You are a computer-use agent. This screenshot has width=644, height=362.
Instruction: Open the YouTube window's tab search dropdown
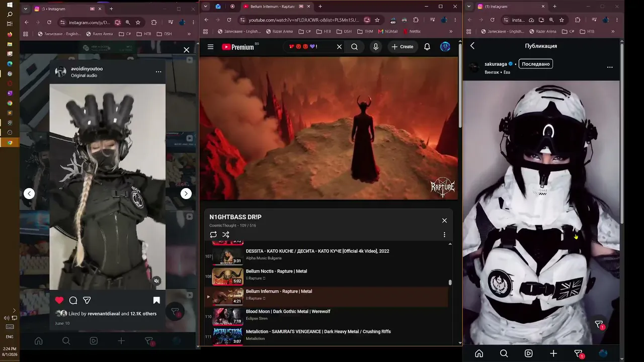[205, 7]
